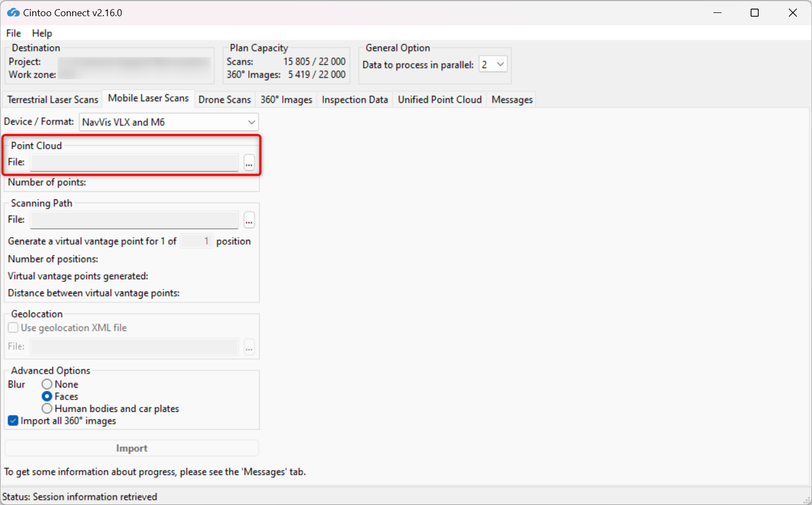Open the Unified Point Cloud tab
The height and width of the screenshot is (505, 812).
(440, 100)
